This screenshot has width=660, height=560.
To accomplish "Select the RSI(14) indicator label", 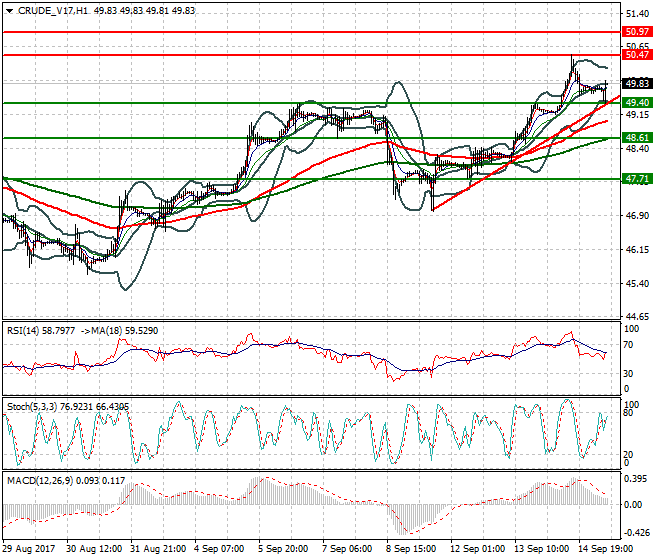I will click(23, 331).
